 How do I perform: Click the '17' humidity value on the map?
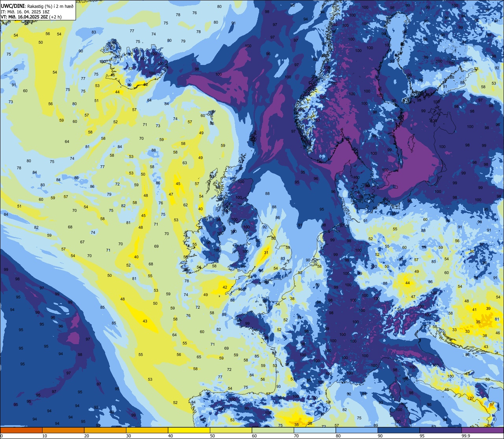tap(491, 404)
